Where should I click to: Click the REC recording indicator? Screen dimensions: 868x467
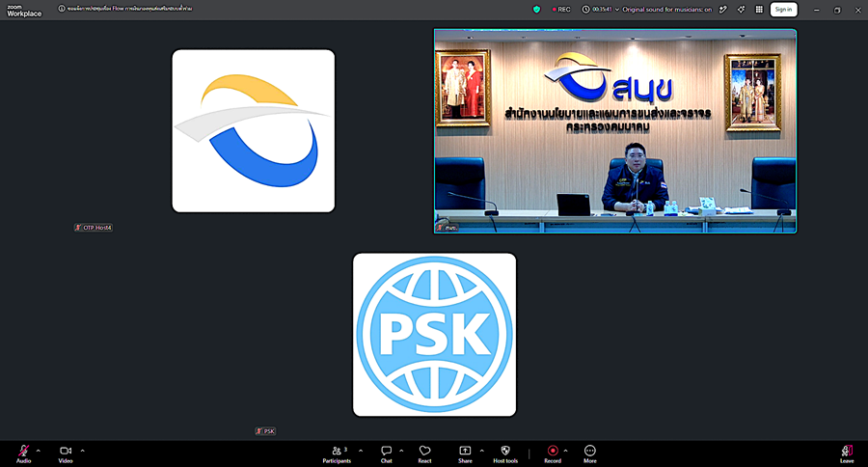pyautogui.click(x=561, y=10)
